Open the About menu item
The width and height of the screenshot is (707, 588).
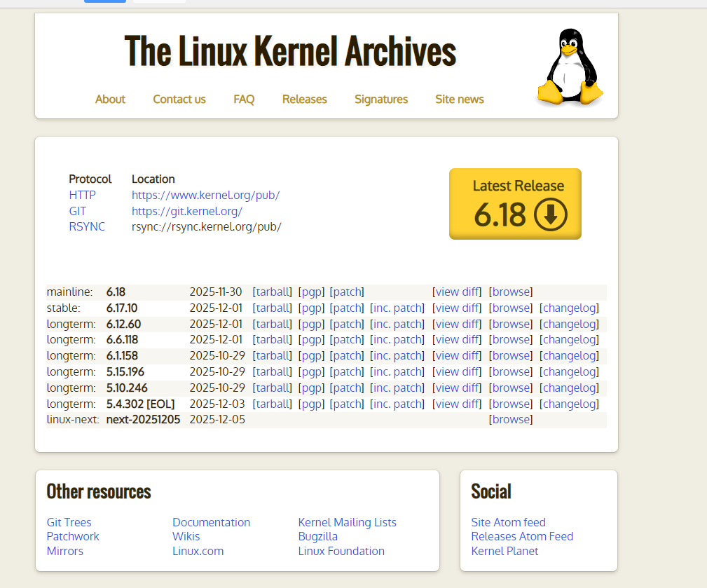110,100
